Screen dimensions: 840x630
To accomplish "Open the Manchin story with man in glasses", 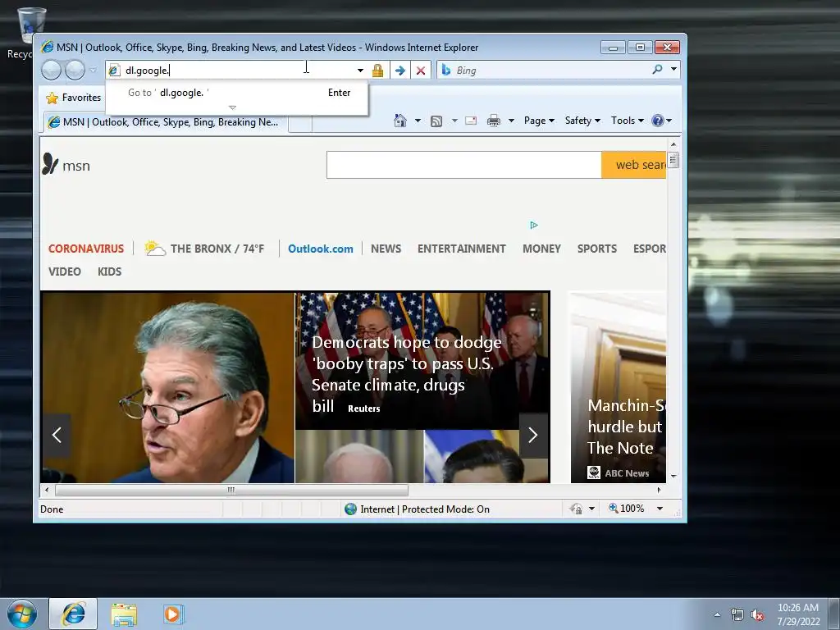I will coord(167,387).
